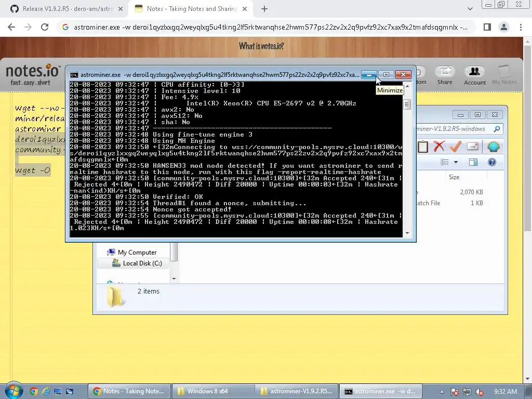Click the red X delete icon in Explorer
This screenshot has width=532, height=399.
tap(438, 147)
